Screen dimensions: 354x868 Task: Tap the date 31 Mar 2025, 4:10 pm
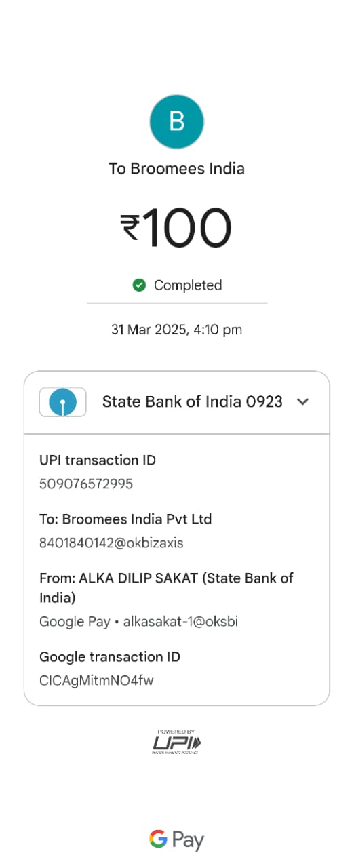(x=176, y=330)
